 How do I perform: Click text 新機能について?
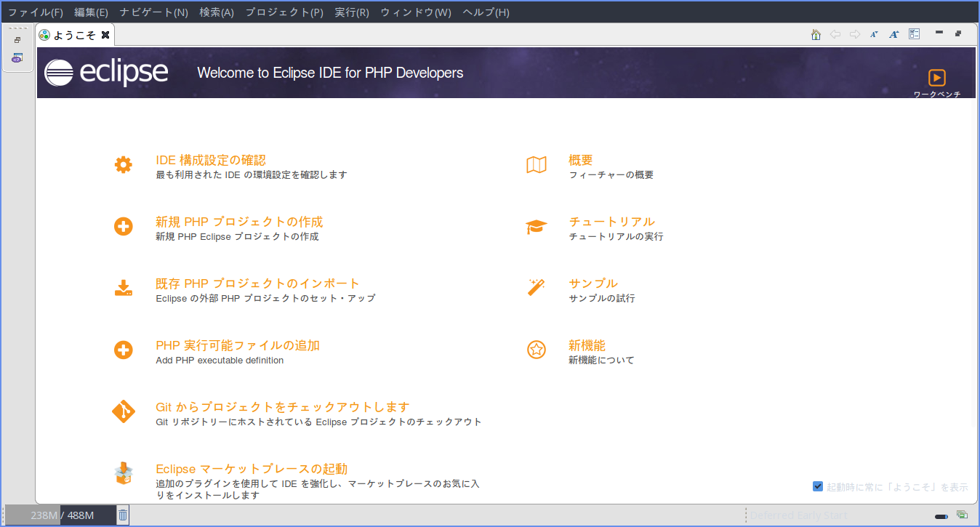tap(601, 361)
